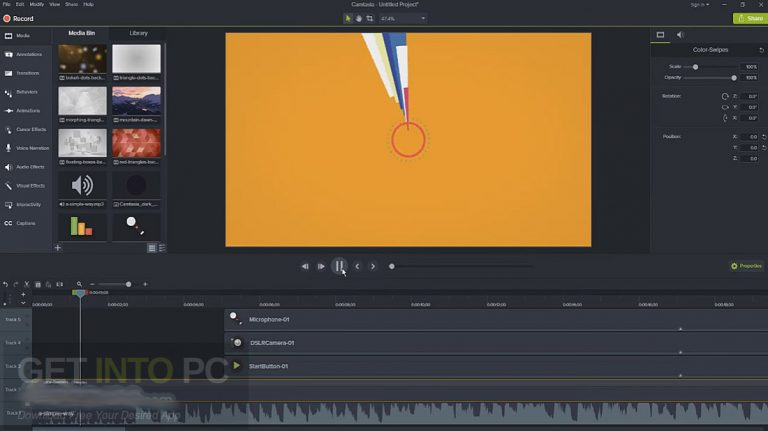This screenshot has width=768, height=431.
Task: Switch media bin to list view
Action: (x=162, y=248)
